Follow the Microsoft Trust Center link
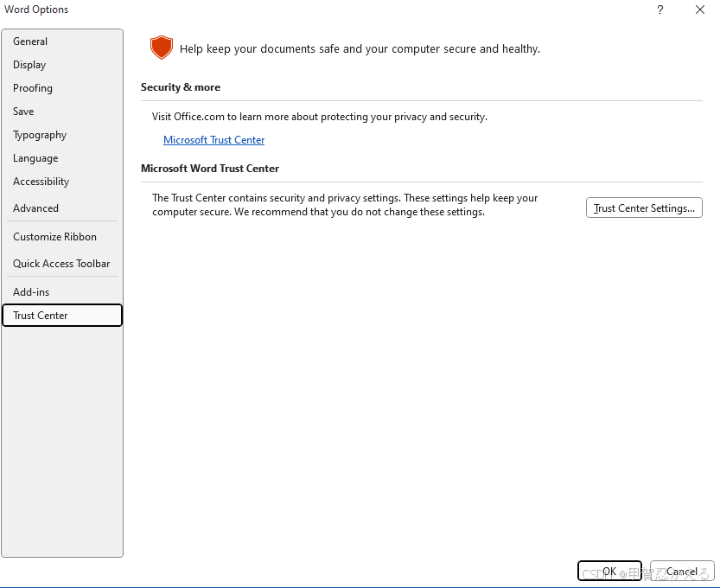Screen dimensions: 720x588 214,140
